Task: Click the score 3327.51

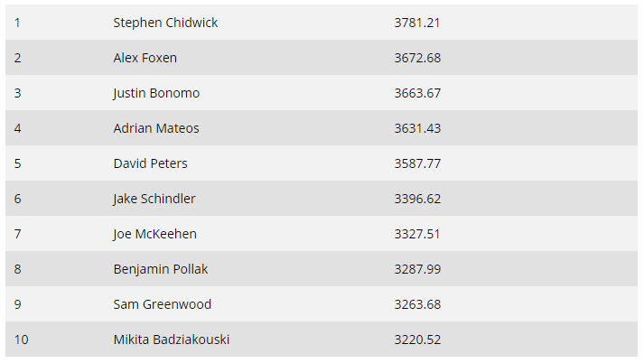Action: pyautogui.click(x=417, y=235)
